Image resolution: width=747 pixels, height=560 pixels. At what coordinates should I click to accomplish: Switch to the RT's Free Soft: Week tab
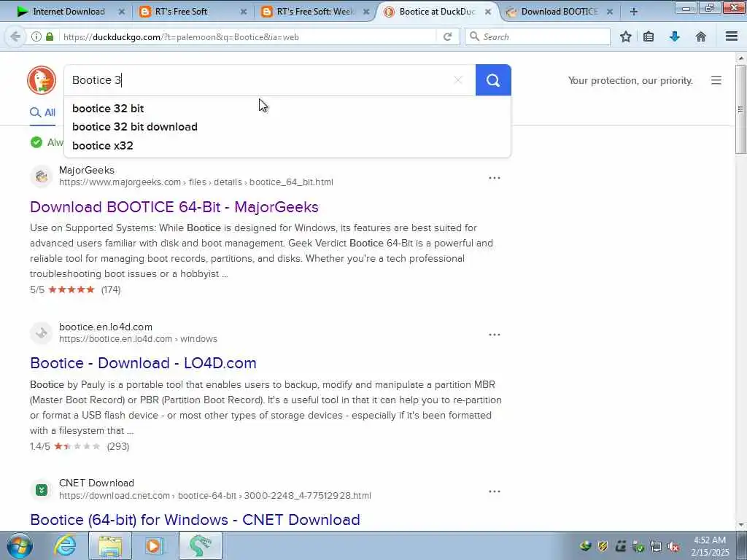click(314, 12)
